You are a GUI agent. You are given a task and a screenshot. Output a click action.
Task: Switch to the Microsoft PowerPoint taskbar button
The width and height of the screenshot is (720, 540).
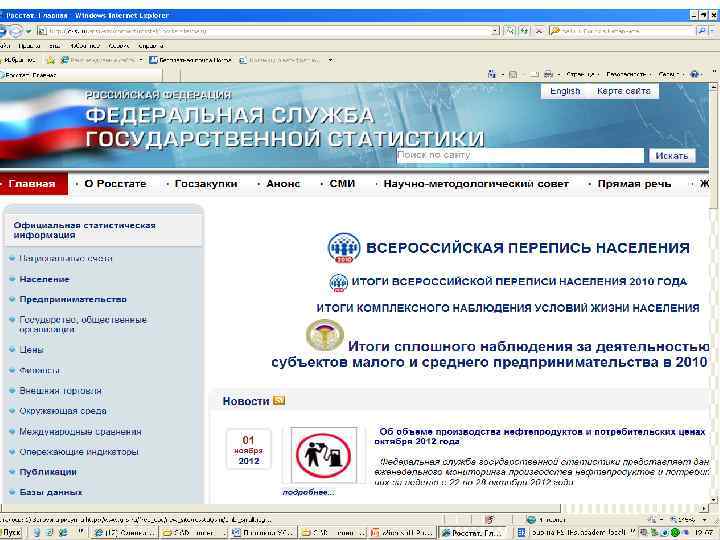click(x=401, y=533)
